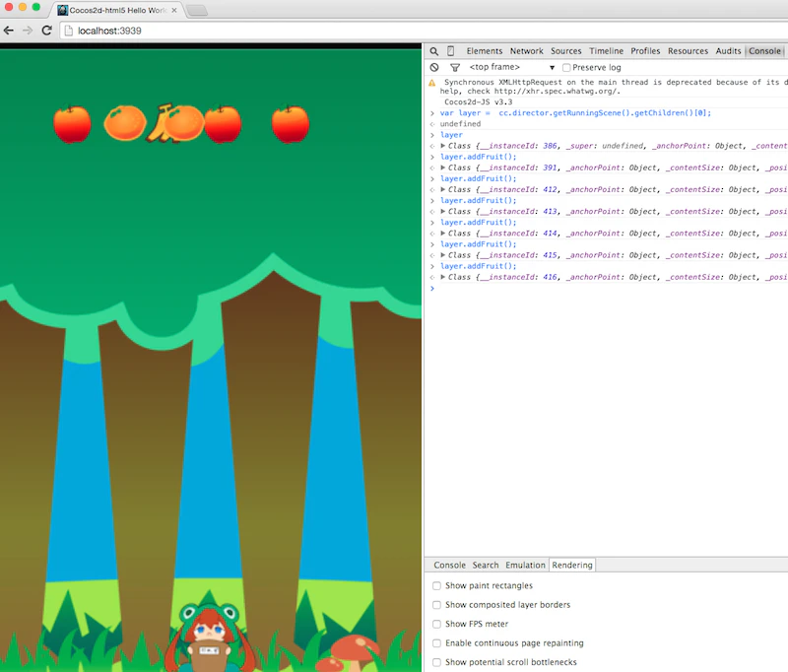Open the Search drawer tab
Viewport: 788px width, 672px height.
486,565
